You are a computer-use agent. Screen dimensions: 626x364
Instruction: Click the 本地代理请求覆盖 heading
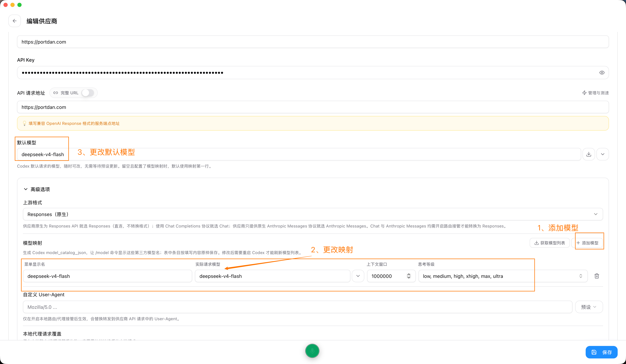coord(42,334)
